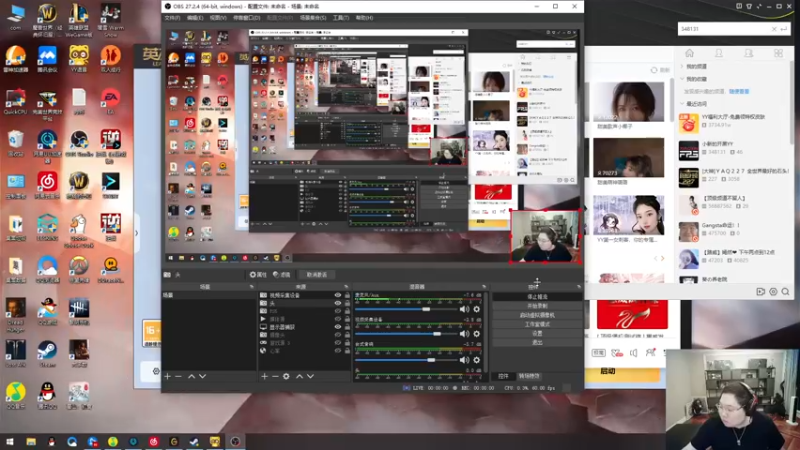Open the 停靠窗口(D) menu in OBS
This screenshot has height=450, width=800.
tap(246, 18)
